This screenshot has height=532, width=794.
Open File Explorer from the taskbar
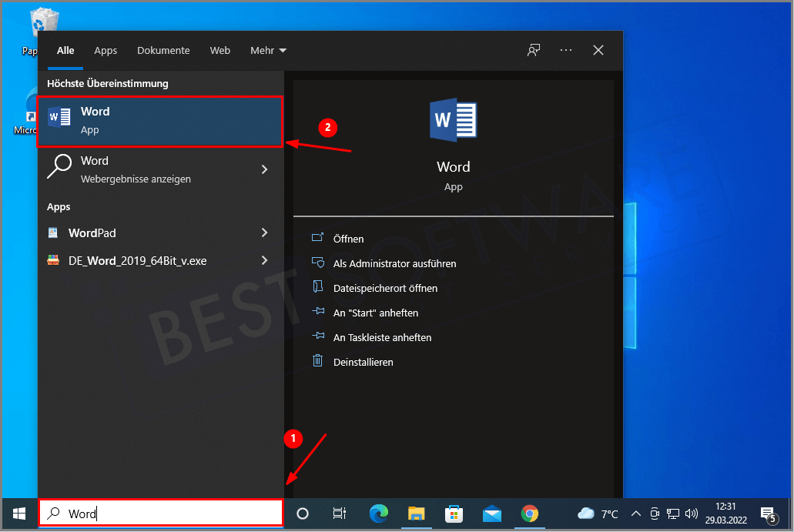[416, 514]
